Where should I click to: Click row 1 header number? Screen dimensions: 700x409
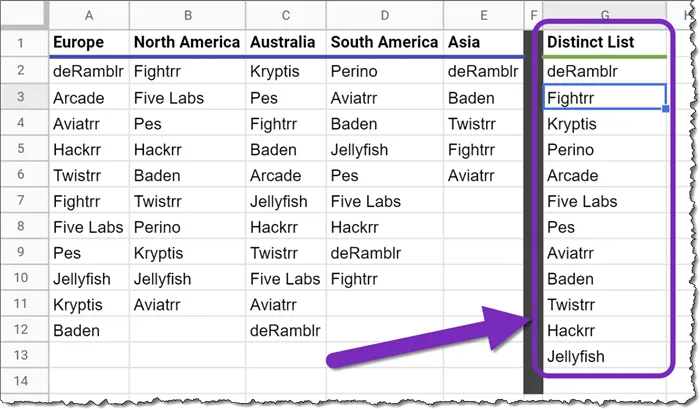(22, 43)
